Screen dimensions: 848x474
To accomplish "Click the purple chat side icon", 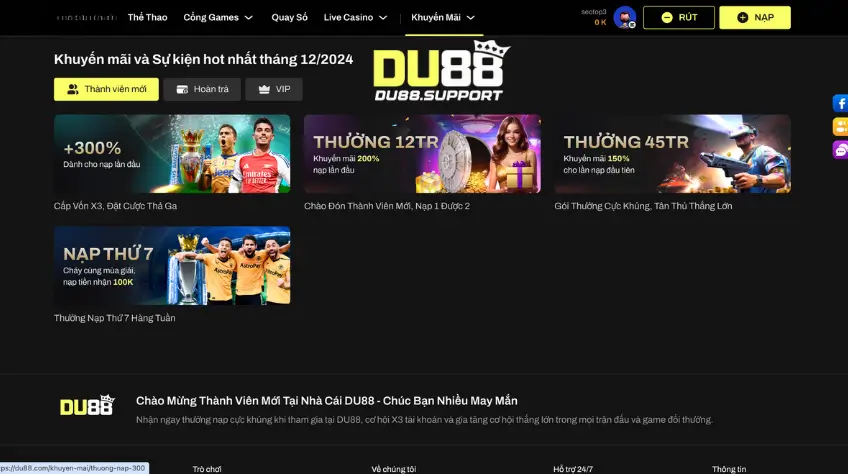I will coord(840,150).
